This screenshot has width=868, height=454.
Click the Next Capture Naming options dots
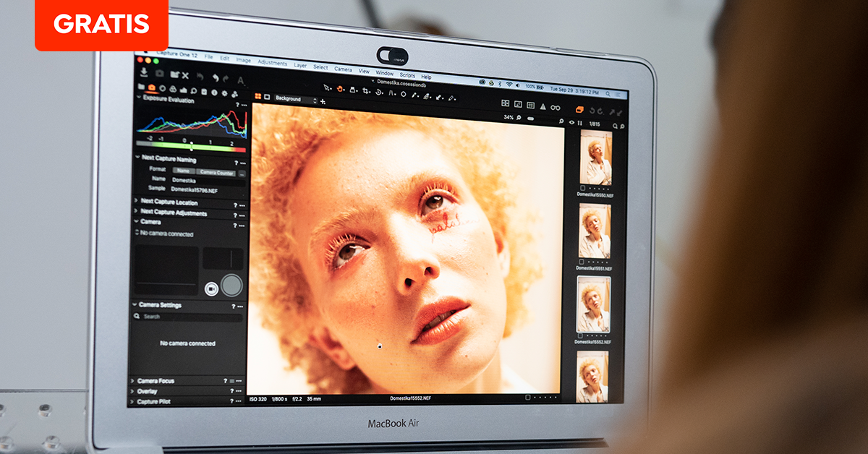tap(243, 163)
